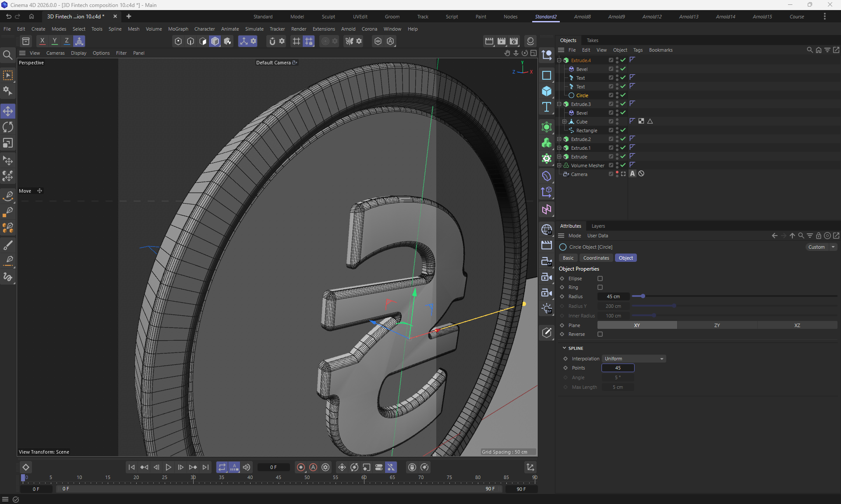841x504 pixels.
Task: Click the Coordinates attribute tab button
Action: click(596, 258)
